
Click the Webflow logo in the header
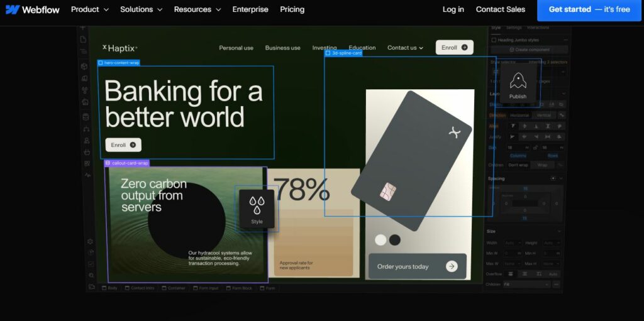tap(33, 9)
